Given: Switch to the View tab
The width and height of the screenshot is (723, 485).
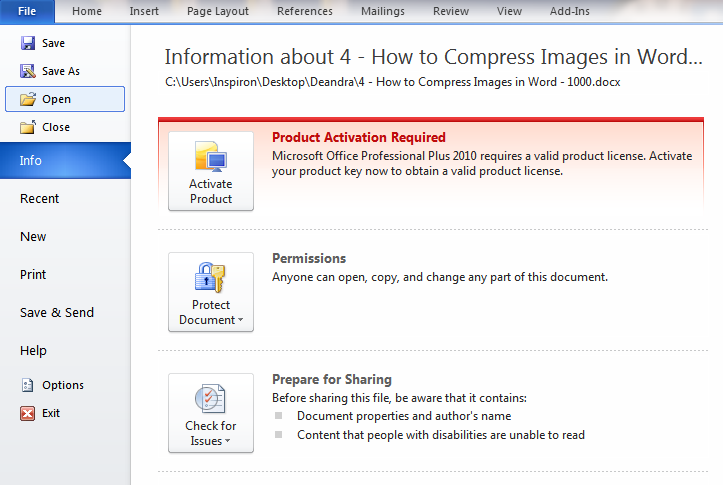Looking at the screenshot, I should click(x=509, y=12).
